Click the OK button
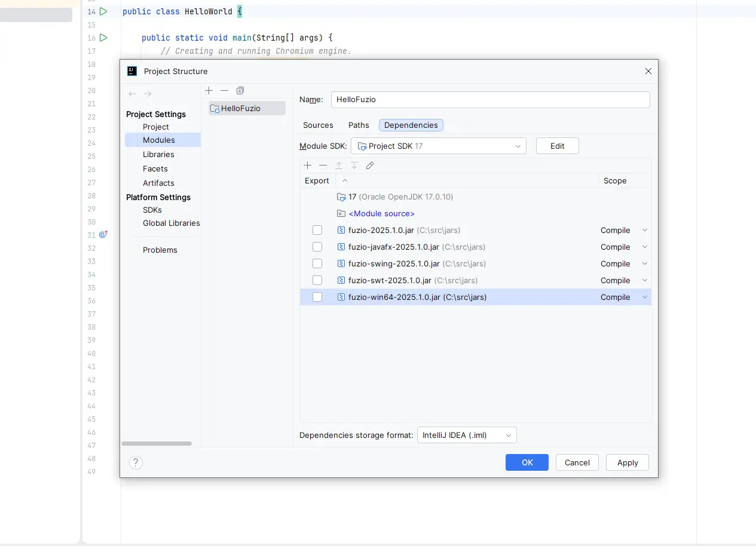Viewport: 756px width, 552px height. coord(527,462)
